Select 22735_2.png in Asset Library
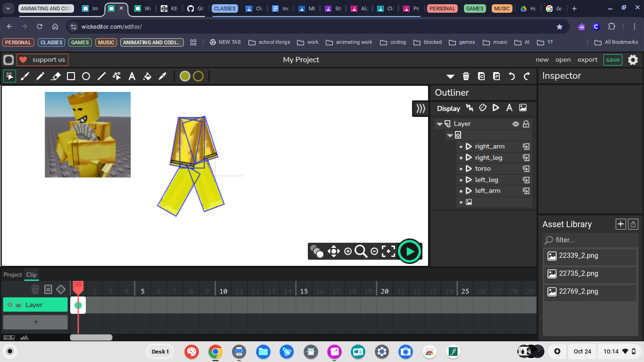Image resolution: width=644 pixels, height=362 pixels. pos(578,274)
